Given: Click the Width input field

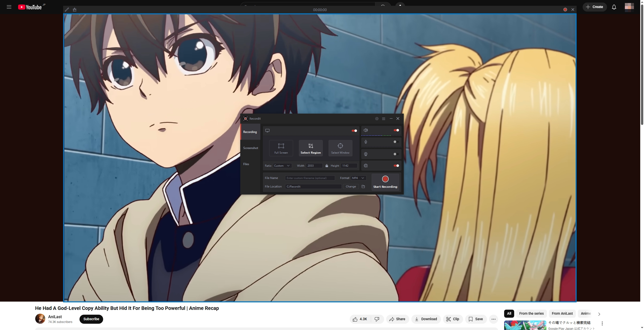Looking at the screenshot, I should 314,166.
